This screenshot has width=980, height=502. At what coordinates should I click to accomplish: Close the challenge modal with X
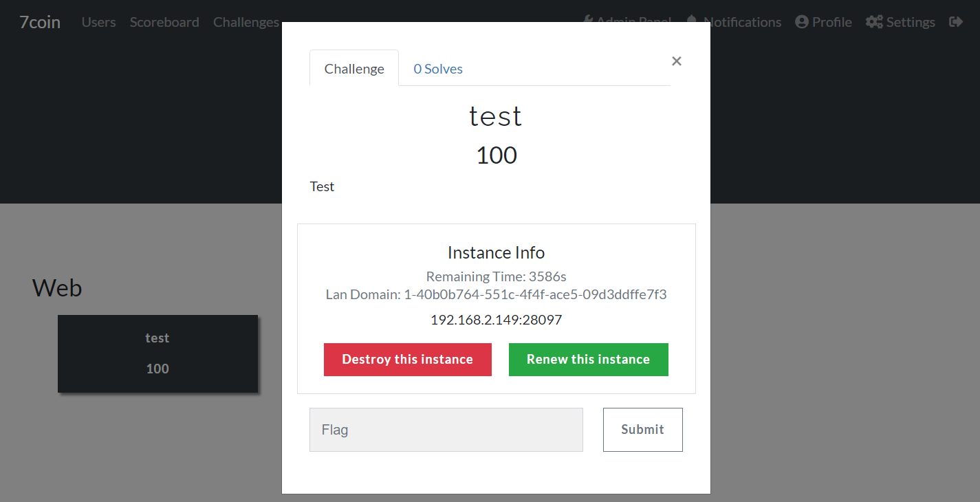677,61
